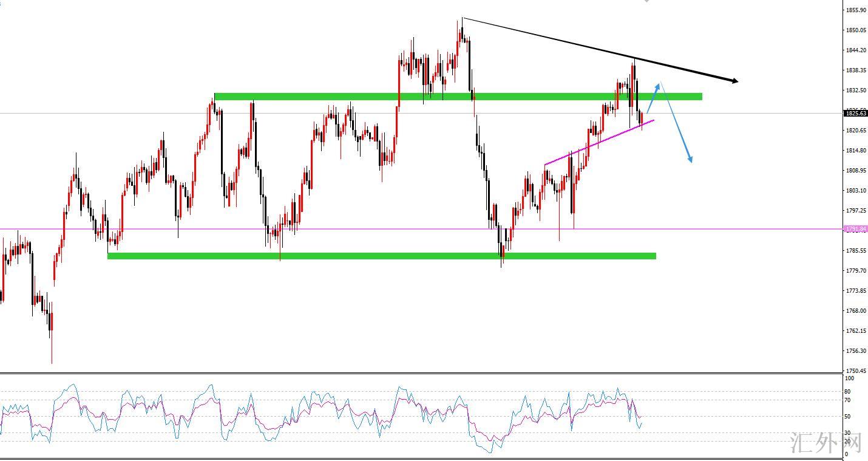Select the 1797.25 price scale value
This screenshot has width=868, height=461.
(x=855, y=211)
